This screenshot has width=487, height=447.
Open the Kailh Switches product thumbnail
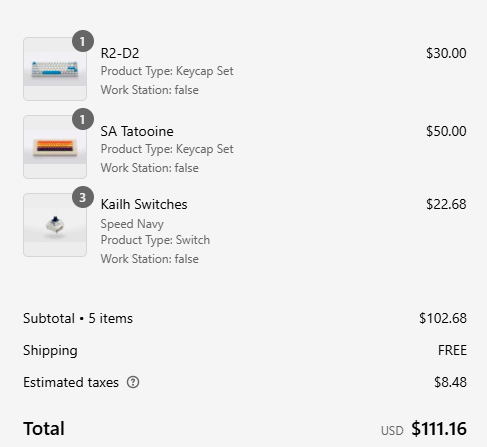pos(55,225)
